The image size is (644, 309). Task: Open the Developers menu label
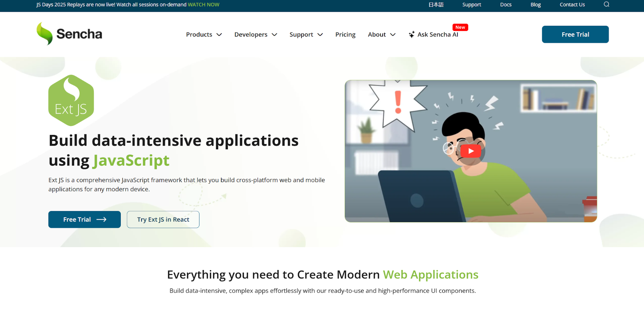tap(251, 34)
